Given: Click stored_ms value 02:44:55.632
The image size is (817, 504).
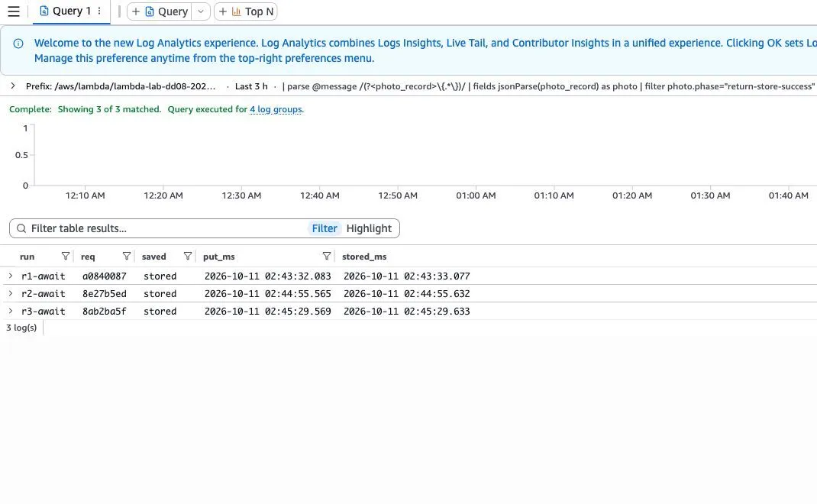Looking at the screenshot, I should (x=406, y=294).
